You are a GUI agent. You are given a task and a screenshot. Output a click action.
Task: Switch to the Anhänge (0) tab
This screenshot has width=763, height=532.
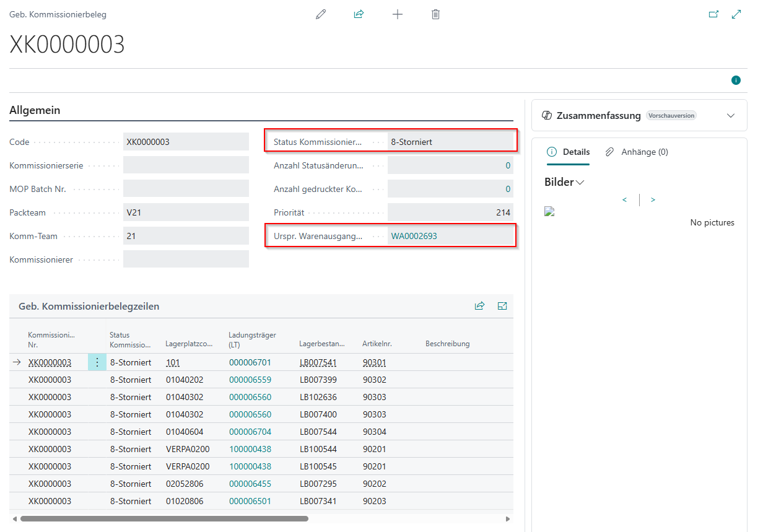pos(637,152)
